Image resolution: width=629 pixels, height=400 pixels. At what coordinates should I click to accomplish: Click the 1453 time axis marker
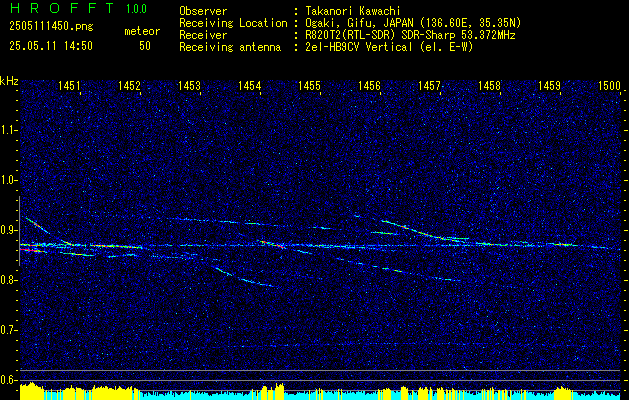189,85
